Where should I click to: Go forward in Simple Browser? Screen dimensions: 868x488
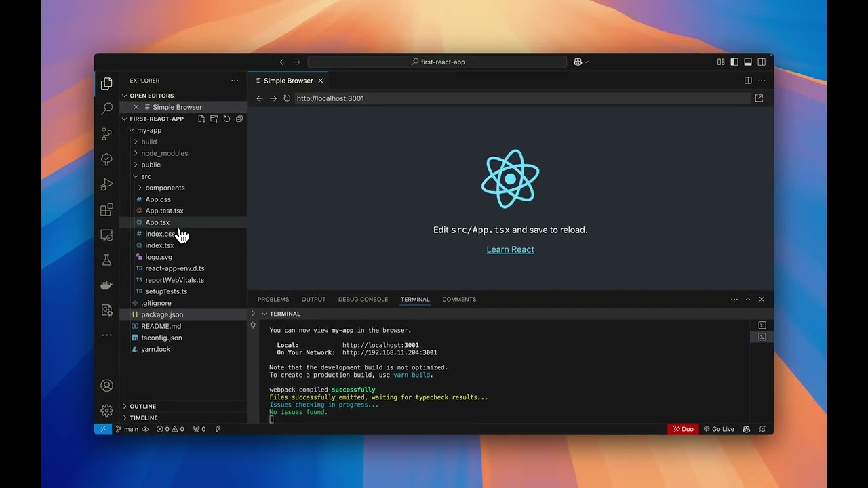coord(273,98)
